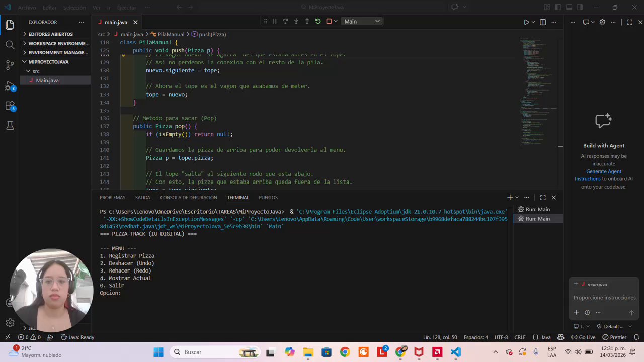The height and width of the screenshot is (362, 644).
Task: Open the Selección menu
Action: (74, 8)
